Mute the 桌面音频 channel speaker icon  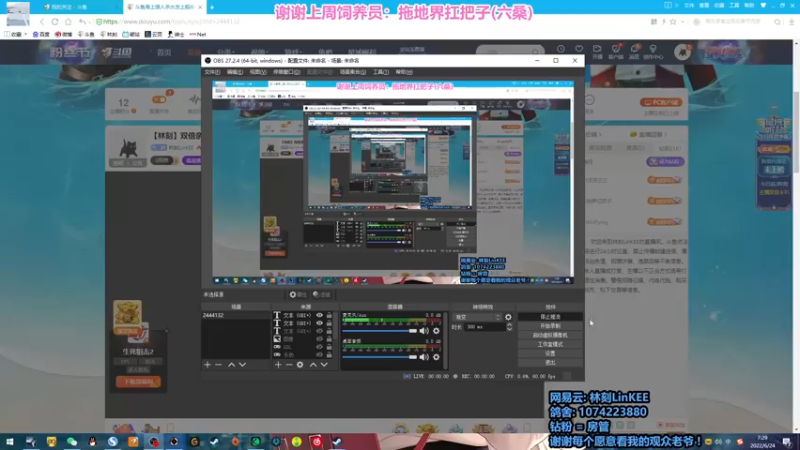pyautogui.click(x=424, y=357)
